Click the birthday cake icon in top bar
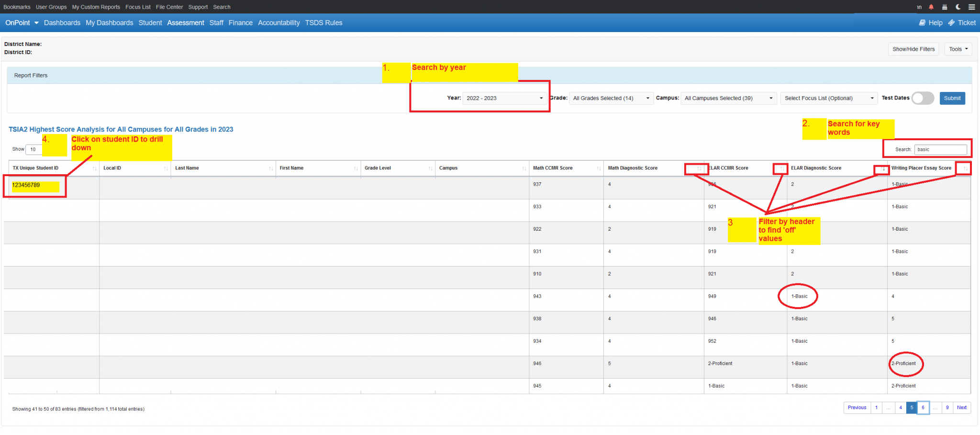Image resolution: width=980 pixels, height=435 pixels. click(x=944, y=7)
